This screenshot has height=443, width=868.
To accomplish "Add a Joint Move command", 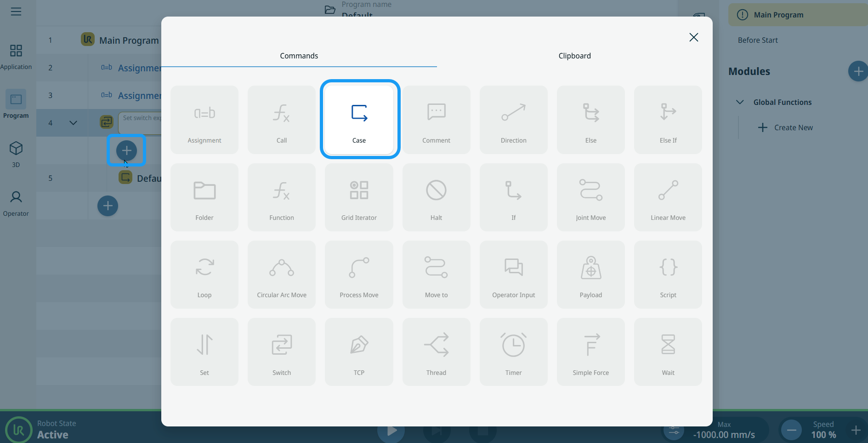I will pyautogui.click(x=590, y=197).
